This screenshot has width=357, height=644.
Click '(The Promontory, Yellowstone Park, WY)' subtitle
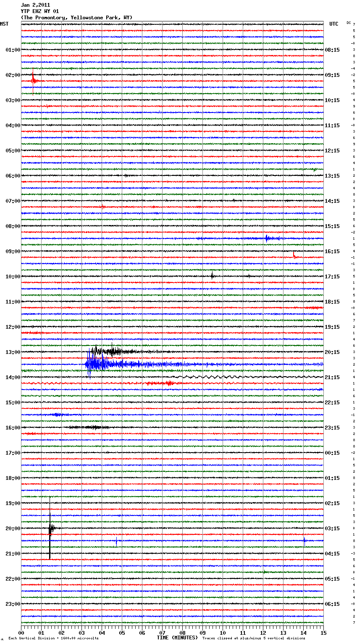coord(76,18)
